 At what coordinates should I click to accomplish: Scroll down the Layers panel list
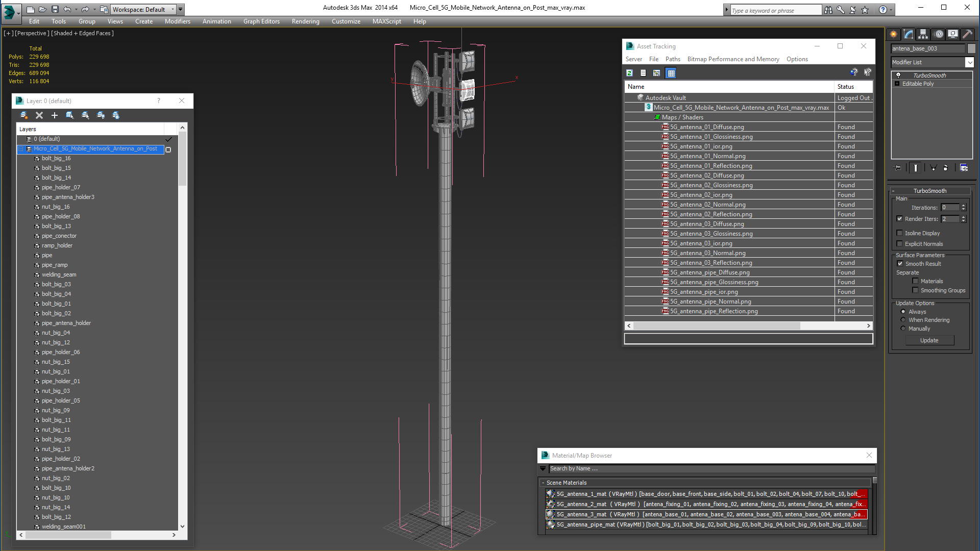182,527
